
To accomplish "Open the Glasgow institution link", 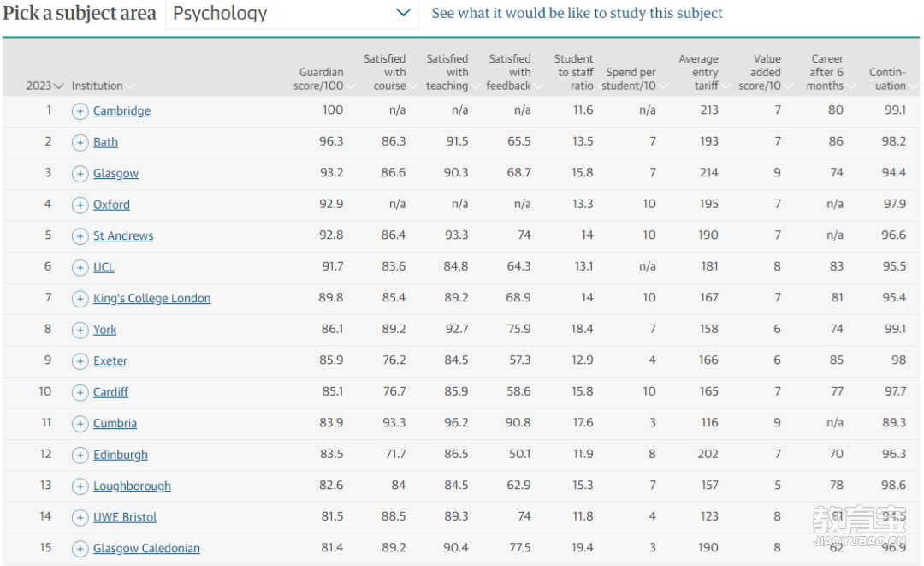I will [115, 173].
